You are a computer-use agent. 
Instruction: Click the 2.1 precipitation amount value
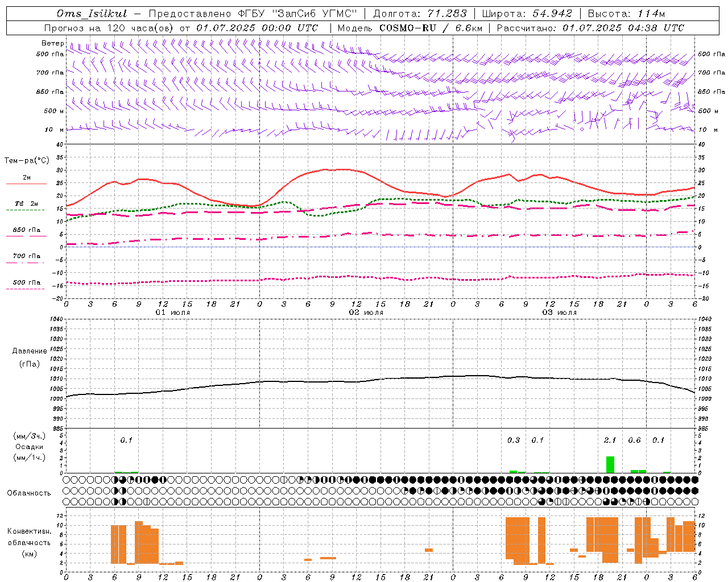tap(610, 440)
